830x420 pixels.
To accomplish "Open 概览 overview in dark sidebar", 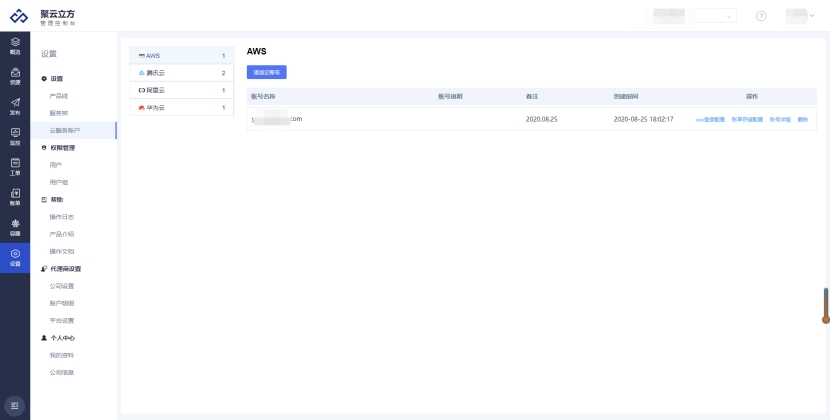I will pyautogui.click(x=15, y=46).
